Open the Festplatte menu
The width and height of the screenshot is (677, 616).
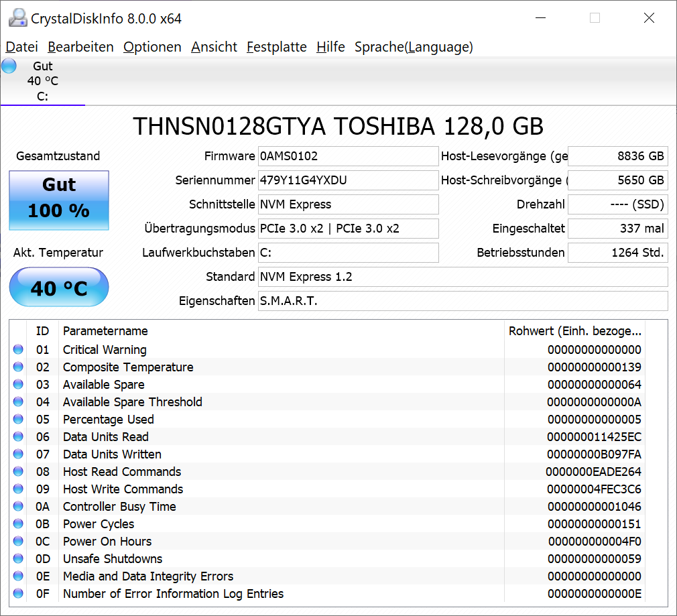277,47
